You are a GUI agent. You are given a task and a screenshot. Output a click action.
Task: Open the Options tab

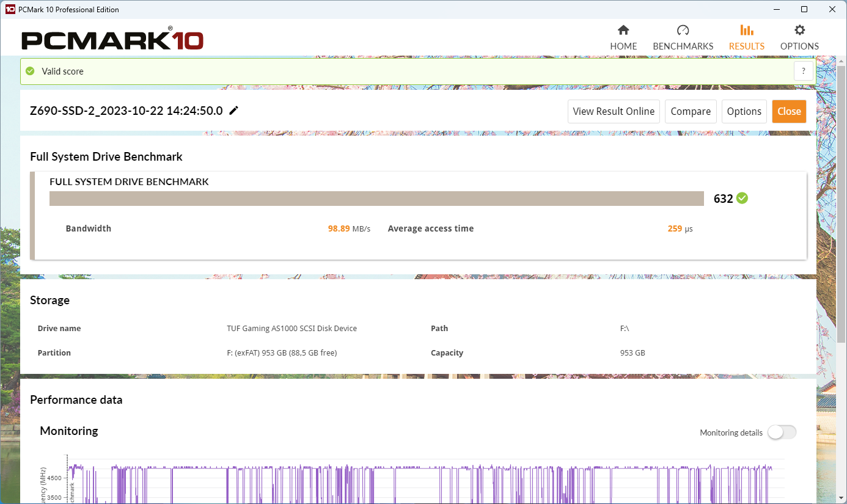pyautogui.click(x=799, y=38)
